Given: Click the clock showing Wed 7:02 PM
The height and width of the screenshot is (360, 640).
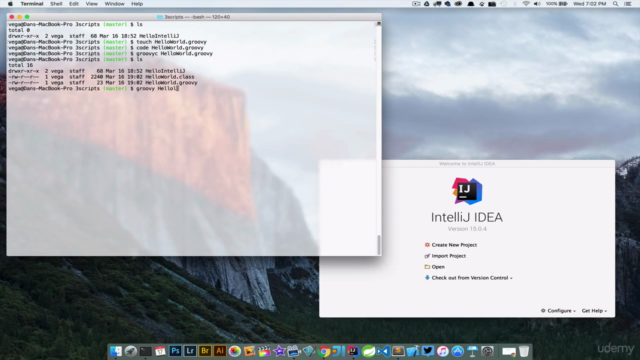Looking at the screenshot, I should tap(589, 4).
